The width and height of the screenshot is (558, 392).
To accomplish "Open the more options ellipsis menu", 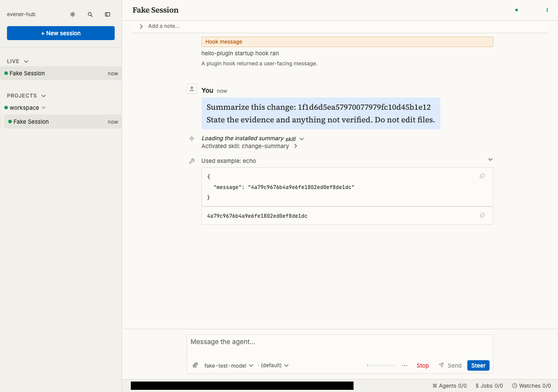I will tap(405, 365).
